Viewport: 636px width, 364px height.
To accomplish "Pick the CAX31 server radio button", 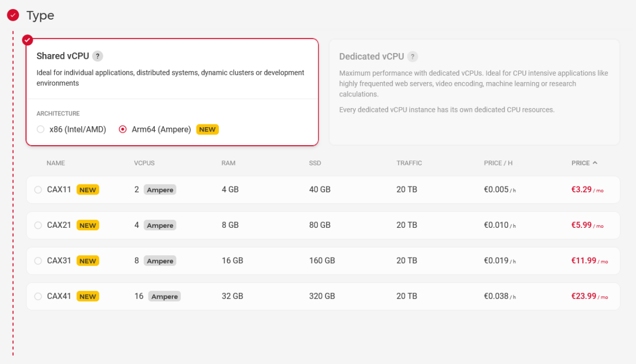I will pyautogui.click(x=38, y=261).
